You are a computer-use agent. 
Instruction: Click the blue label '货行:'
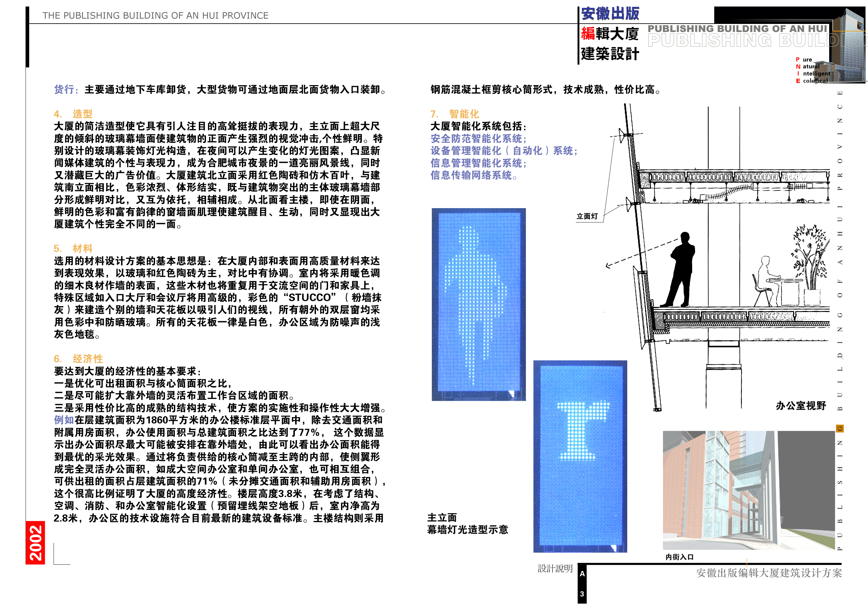point(66,89)
